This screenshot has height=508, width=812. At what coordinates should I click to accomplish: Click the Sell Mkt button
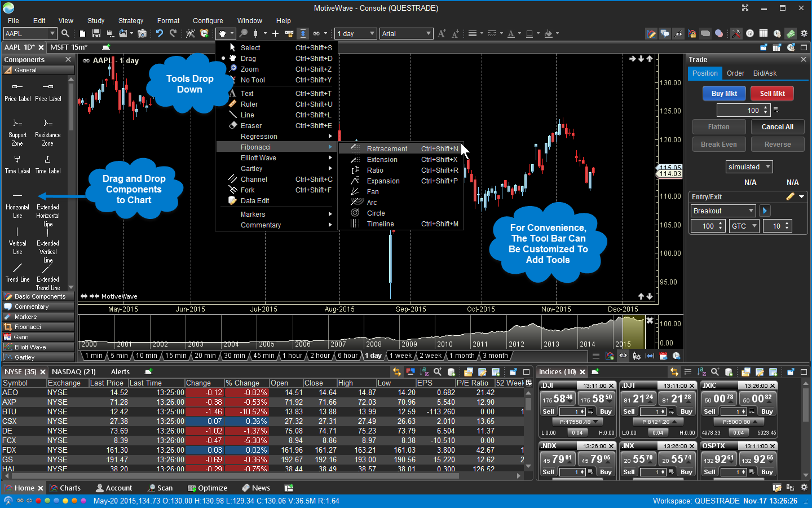pos(772,93)
